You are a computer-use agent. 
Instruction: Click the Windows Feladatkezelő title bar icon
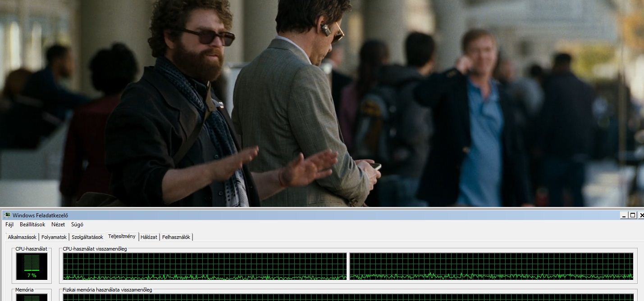tap(7, 215)
